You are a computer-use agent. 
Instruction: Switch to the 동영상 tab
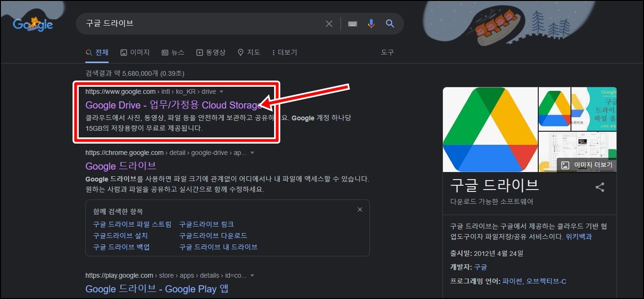tap(211, 53)
